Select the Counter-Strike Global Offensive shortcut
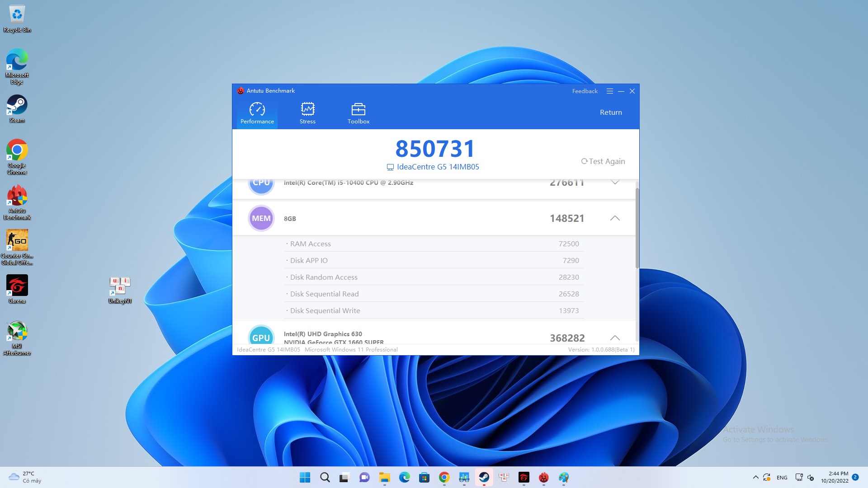The image size is (868, 488). click(17, 247)
